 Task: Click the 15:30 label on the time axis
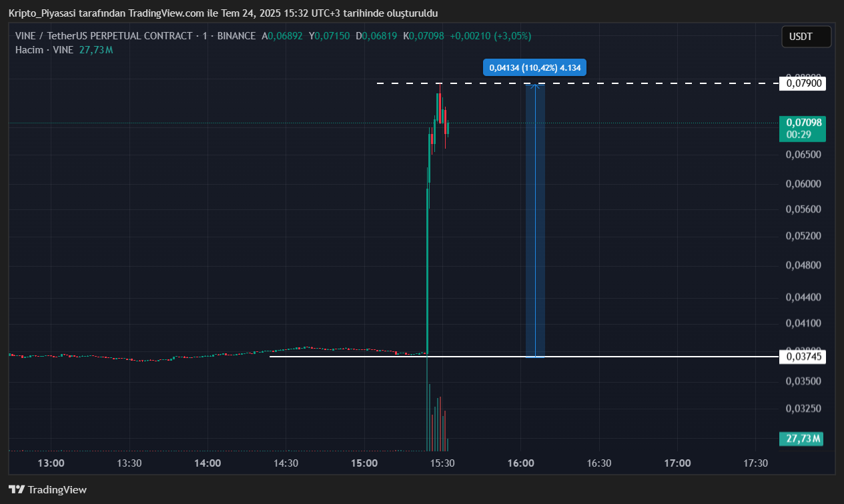click(442, 463)
